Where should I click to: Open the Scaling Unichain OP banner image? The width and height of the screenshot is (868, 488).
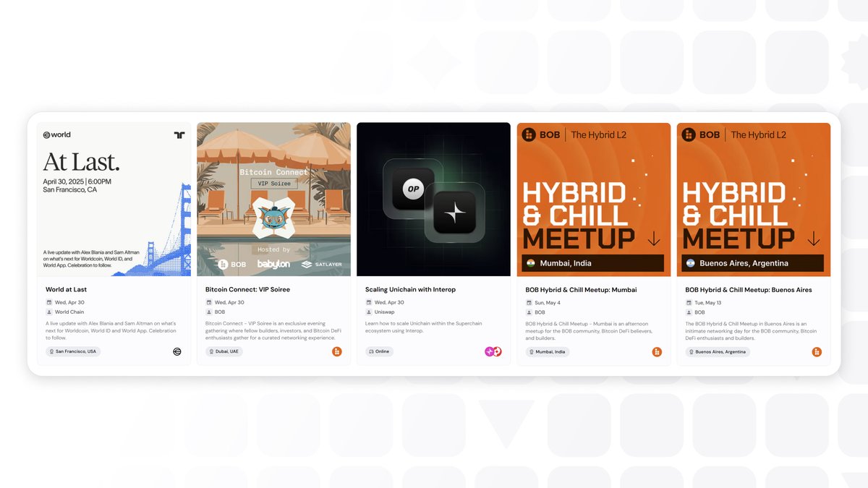tap(433, 199)
